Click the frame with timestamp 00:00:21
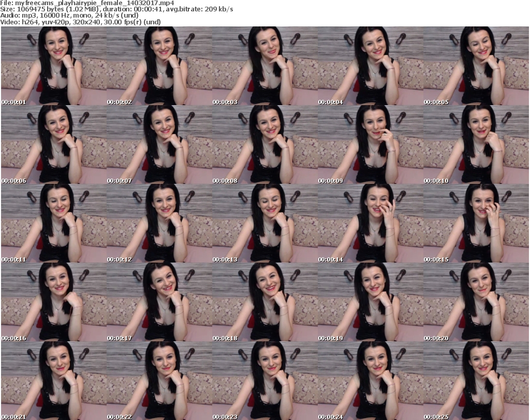The width and height of the screenshot is (530, 420). click(x=54, y=381)
